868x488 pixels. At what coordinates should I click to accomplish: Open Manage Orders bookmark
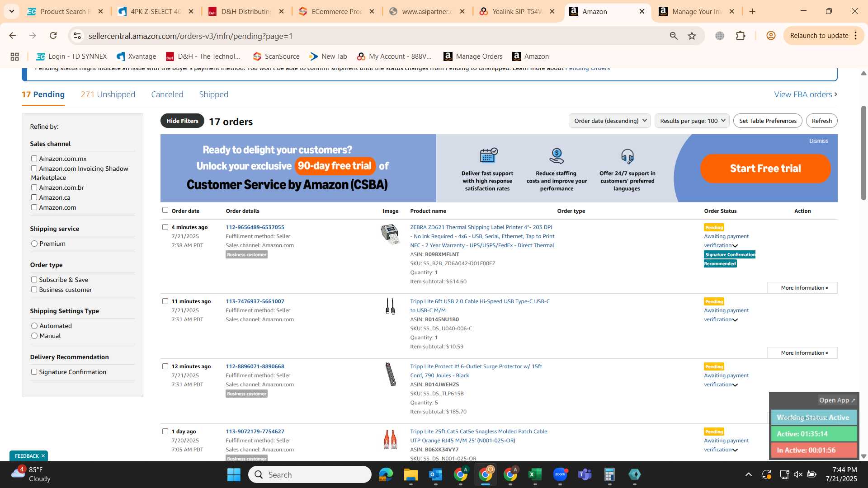tap(473, 56)
